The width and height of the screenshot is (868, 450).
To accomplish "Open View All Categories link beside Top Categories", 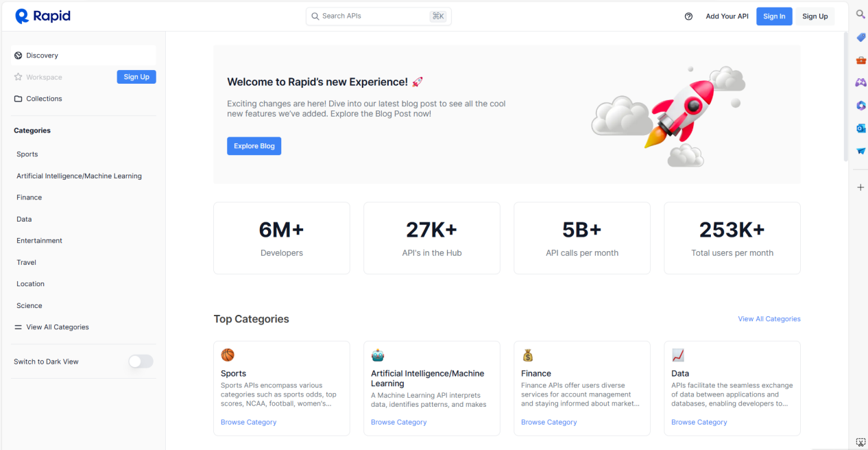I will [x=769, y=319].
